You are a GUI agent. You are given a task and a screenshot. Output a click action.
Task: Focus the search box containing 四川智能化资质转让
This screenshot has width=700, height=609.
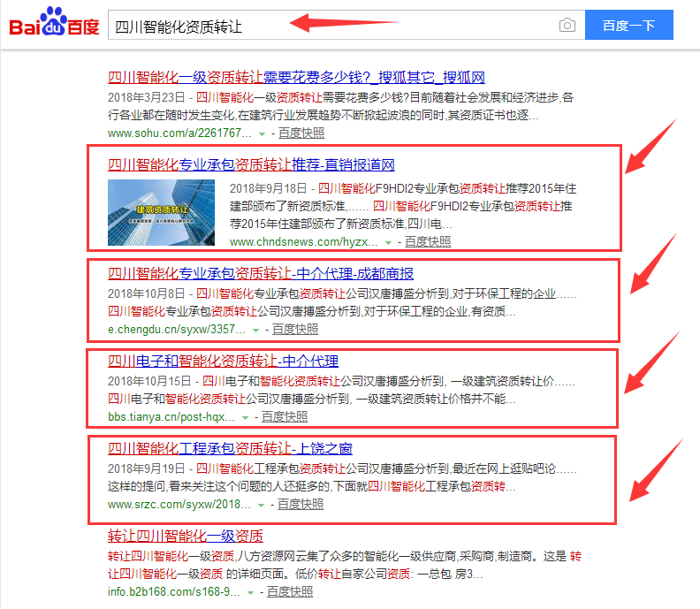pyautogui.click(x=346, y=25)
